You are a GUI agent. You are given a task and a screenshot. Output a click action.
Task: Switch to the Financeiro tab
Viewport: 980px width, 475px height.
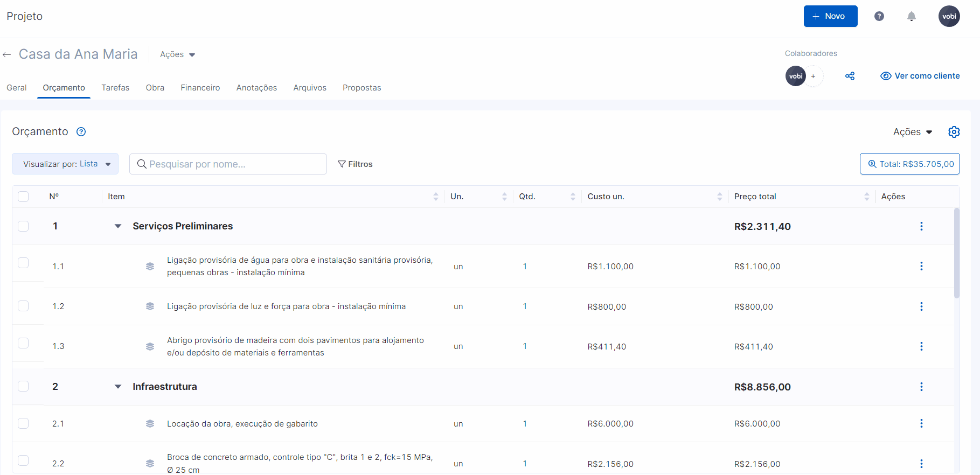pyautogui.click(x=200, y=88)
